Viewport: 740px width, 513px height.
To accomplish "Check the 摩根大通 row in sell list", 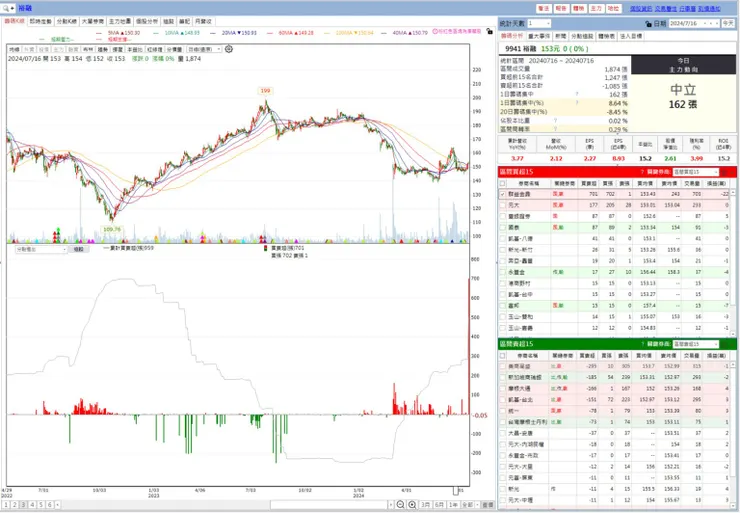I will tap(503, 389).
